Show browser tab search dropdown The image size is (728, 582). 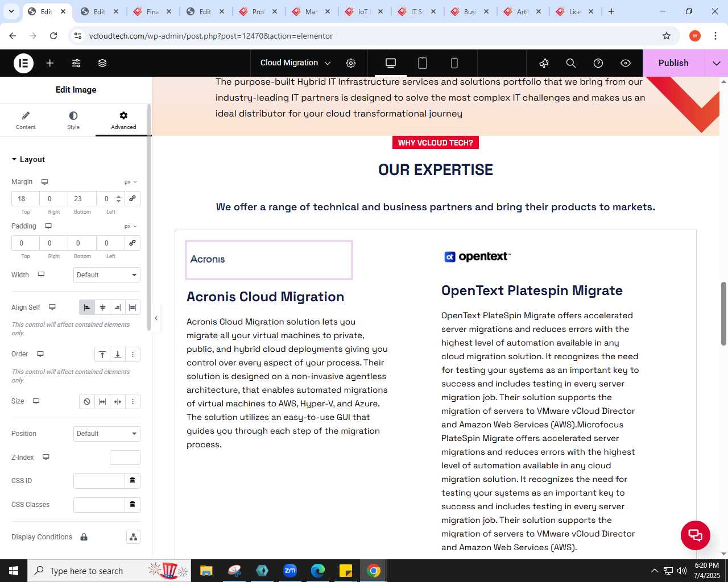pos(11,11)
